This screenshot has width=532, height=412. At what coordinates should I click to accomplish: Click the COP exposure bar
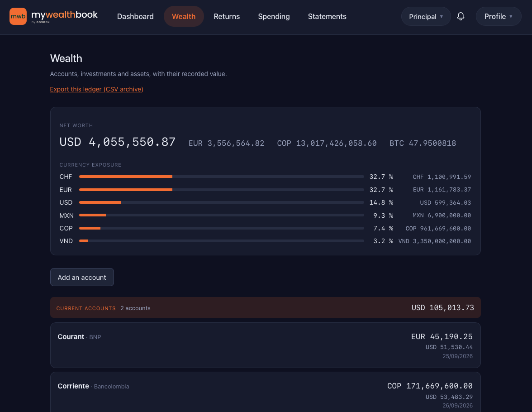[222, 228]
